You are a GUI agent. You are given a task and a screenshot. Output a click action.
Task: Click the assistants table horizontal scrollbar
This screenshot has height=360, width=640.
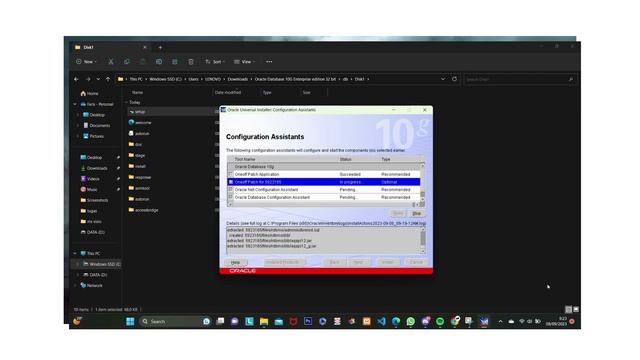click(325, 204)
